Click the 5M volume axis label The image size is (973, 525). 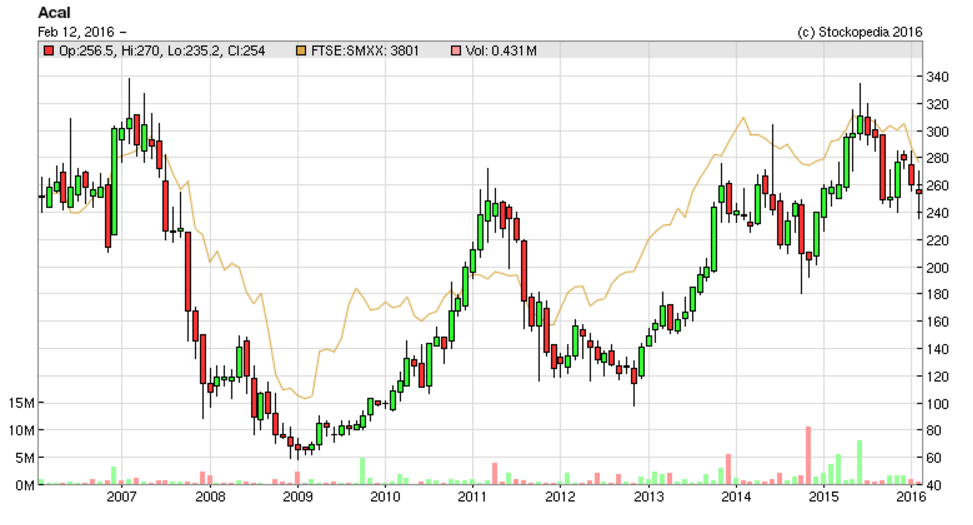24,457
